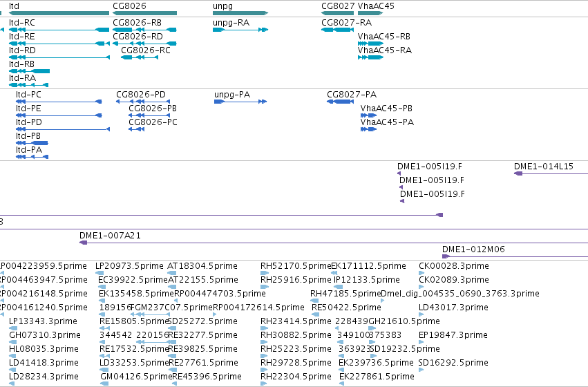Click EST RP004474703.5prime
Screen dimensions: 588x387
[x=220, y=294]
